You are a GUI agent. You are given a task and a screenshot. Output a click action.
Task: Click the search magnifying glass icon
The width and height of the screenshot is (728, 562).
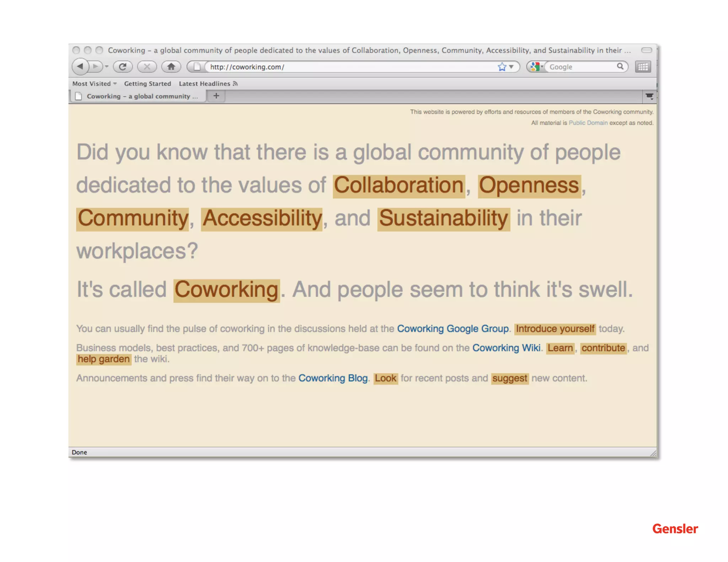coord(620,66)
